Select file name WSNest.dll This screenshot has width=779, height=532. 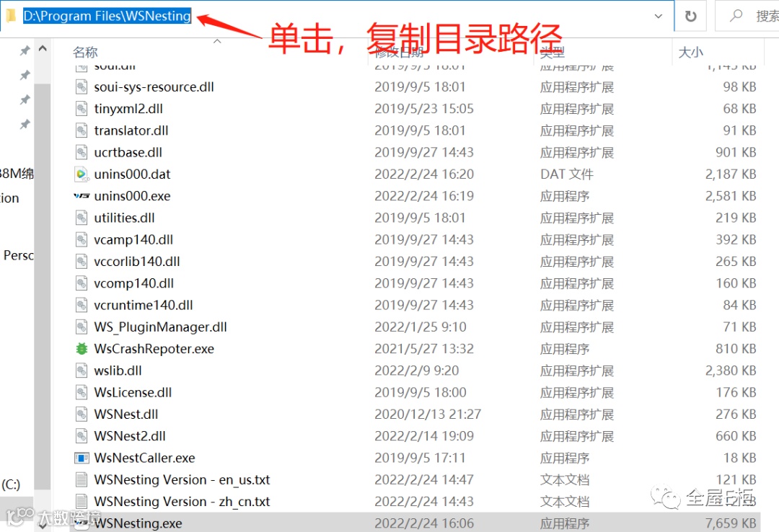tap(126, 414)
